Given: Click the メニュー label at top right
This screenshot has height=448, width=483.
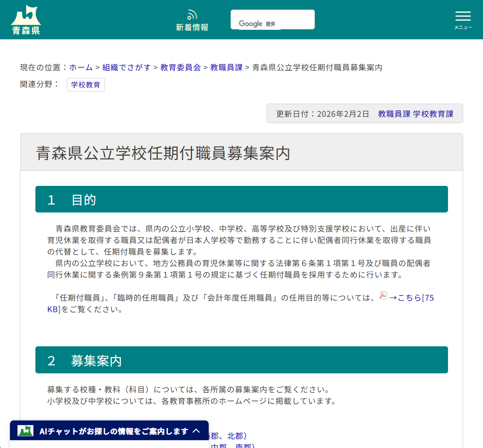Looking at the screenshot, I should click(463, 27).
